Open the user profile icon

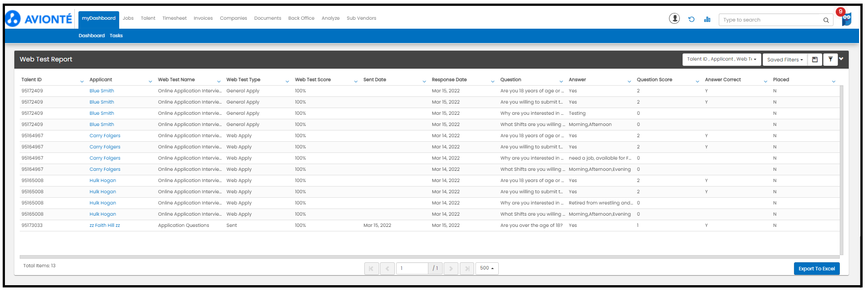click(674, 18)
